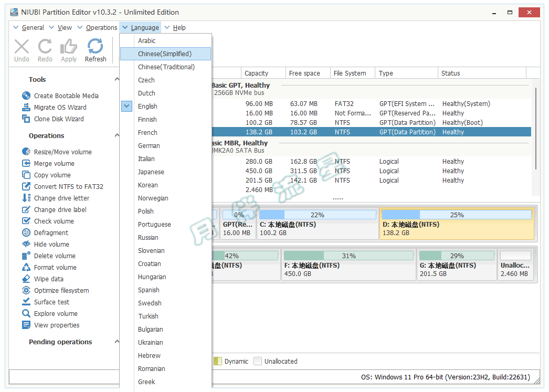
Task: Open the Help menu
Action: coord(175,28)
